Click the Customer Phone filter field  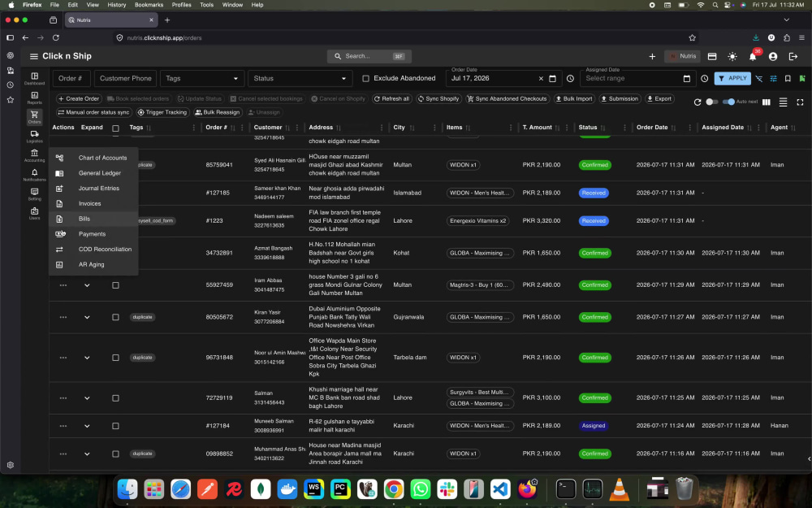tap(125, 78)
